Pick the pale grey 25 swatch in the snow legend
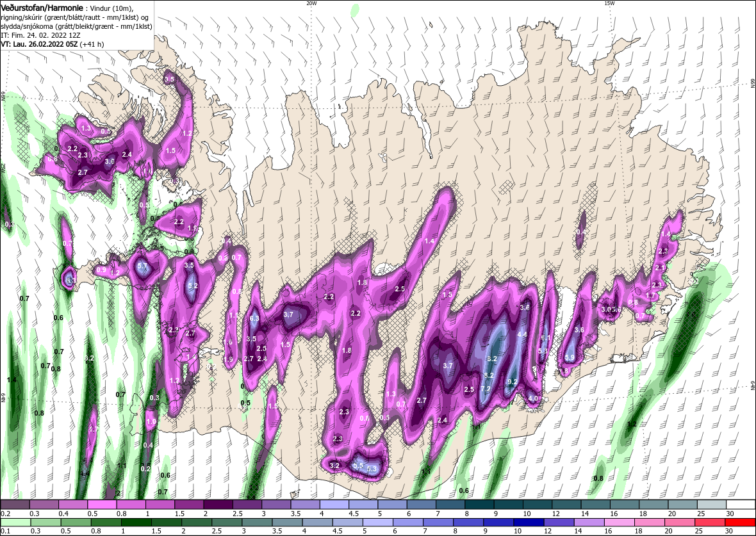Image resolution: width=756 pixels, height=536 pixels. click(x=712, y=504)
